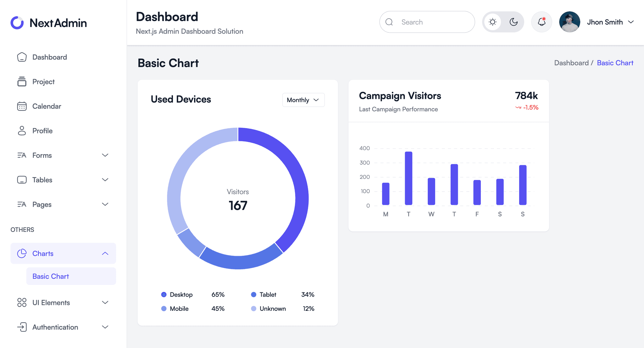Image resolution: width=644 pixels, height=348 pixels.
Task: Click the Forms icon in sidebar
Action: (x=22, y=155)
